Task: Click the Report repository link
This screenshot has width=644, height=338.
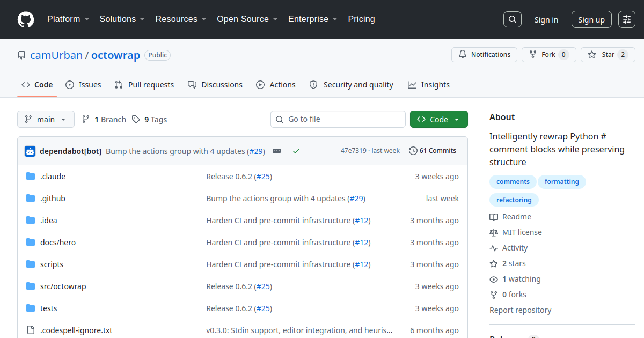Action: (x=520, y=311)
